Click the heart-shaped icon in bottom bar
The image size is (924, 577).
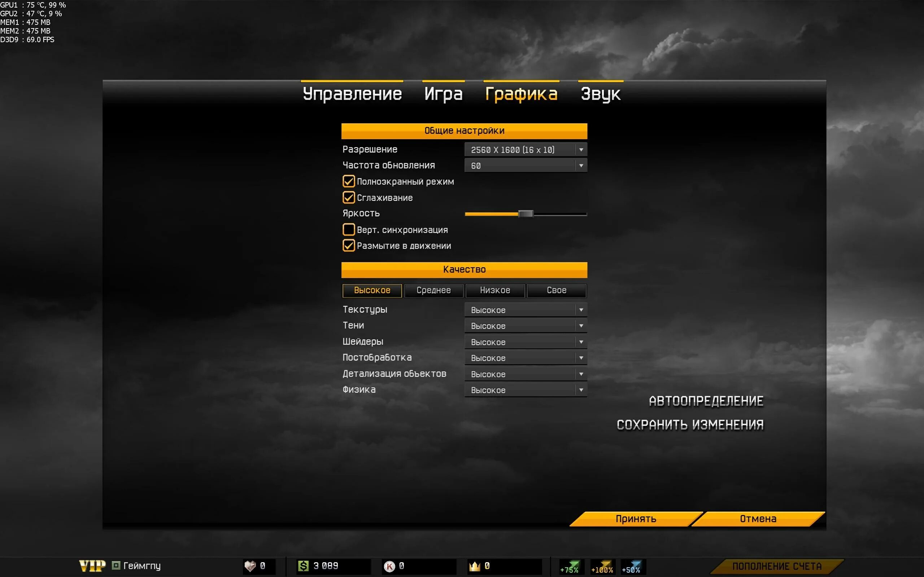(x=250, y=566)
